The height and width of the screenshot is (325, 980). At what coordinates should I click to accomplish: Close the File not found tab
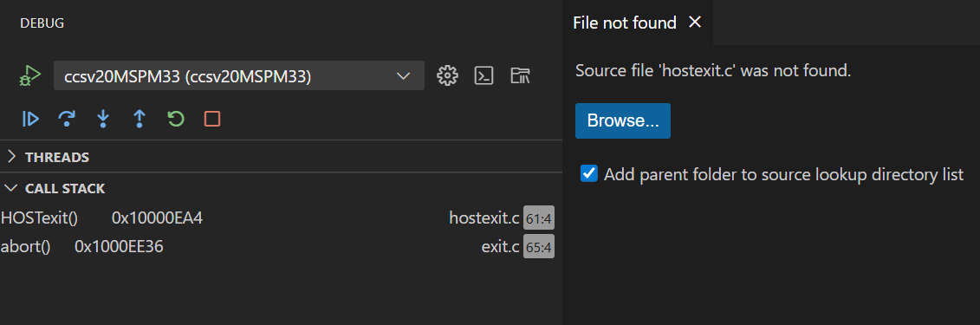(x=694, y=23)
